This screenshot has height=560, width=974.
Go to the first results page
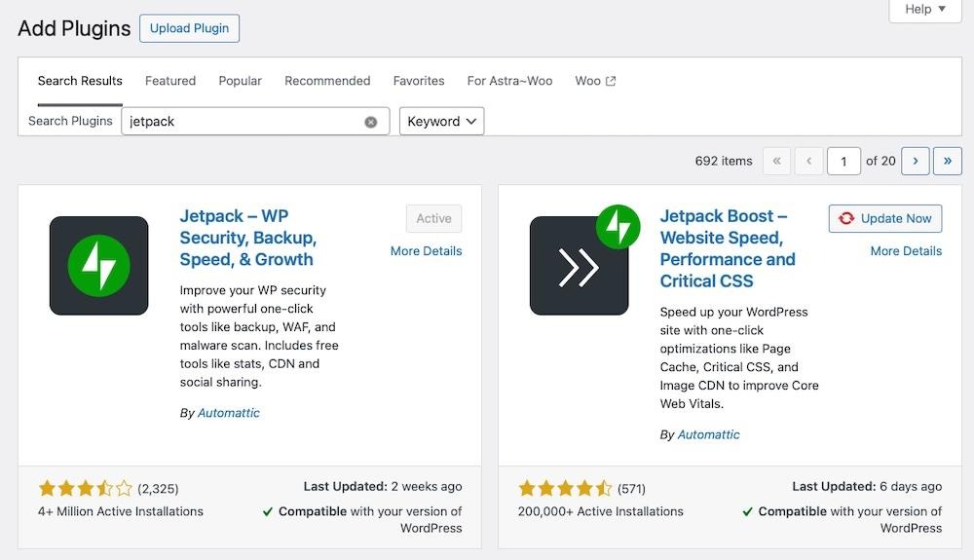(776, 161)
